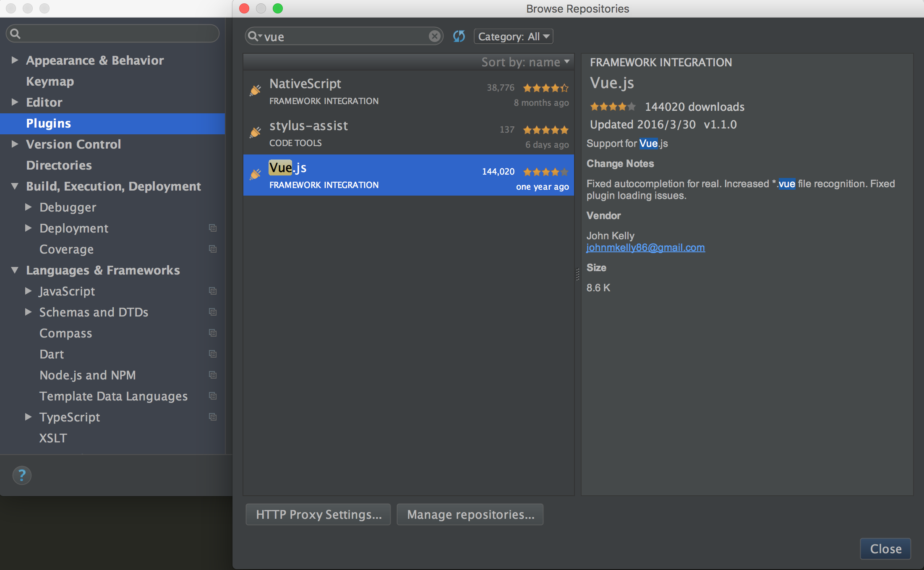
Task: Focus the plugin search field containing vue
Action: [344, 37]
